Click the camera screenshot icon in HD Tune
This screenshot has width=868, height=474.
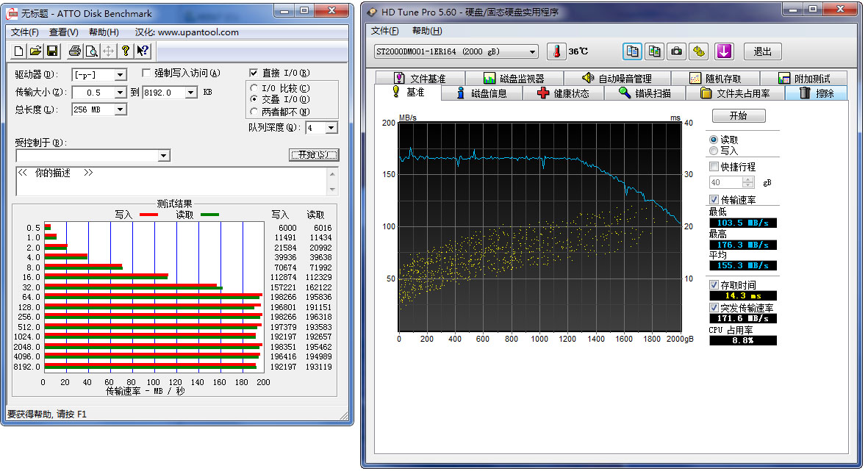[x=677, y=51]
